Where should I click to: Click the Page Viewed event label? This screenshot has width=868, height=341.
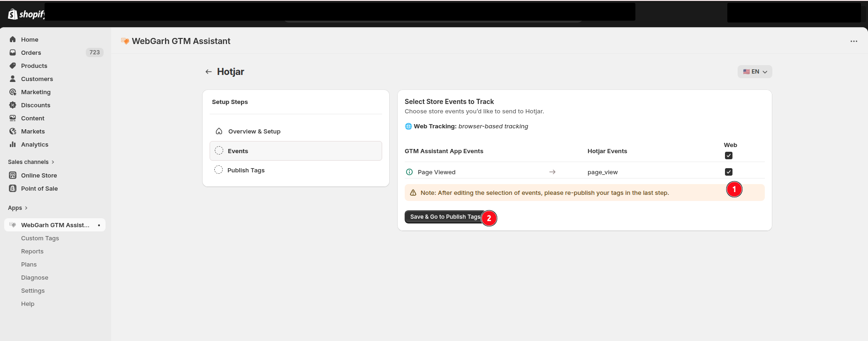[437, 172]
